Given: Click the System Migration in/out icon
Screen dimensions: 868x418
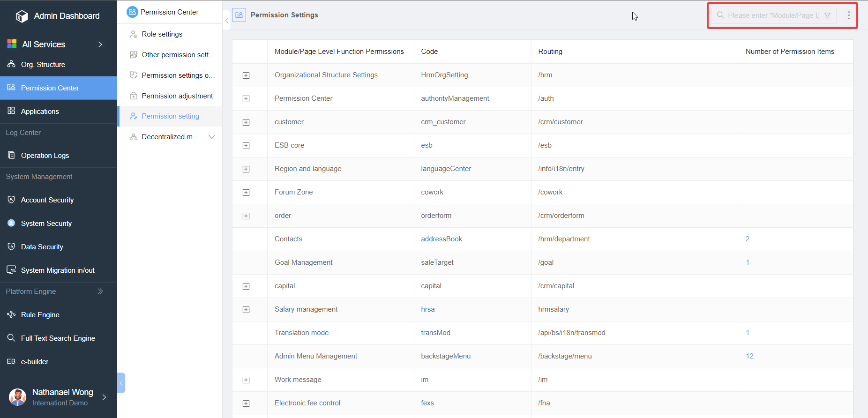Looking at the screenshot, I should (11, 270).
